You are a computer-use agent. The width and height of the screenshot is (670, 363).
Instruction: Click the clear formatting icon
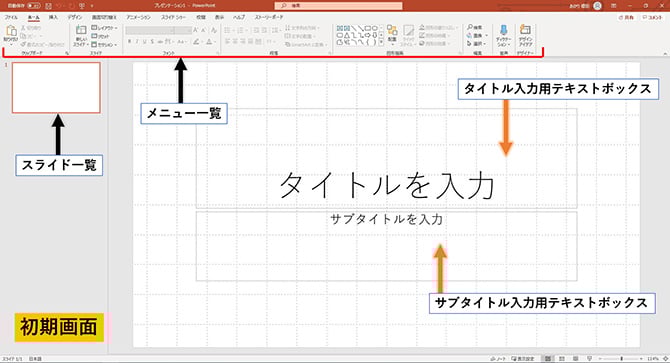(214, 30)
